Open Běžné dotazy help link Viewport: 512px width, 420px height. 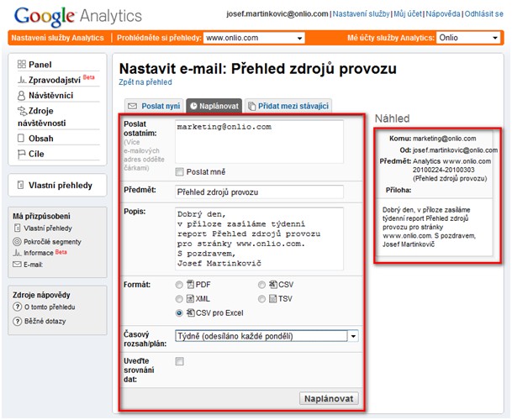(x=45, y=321)
